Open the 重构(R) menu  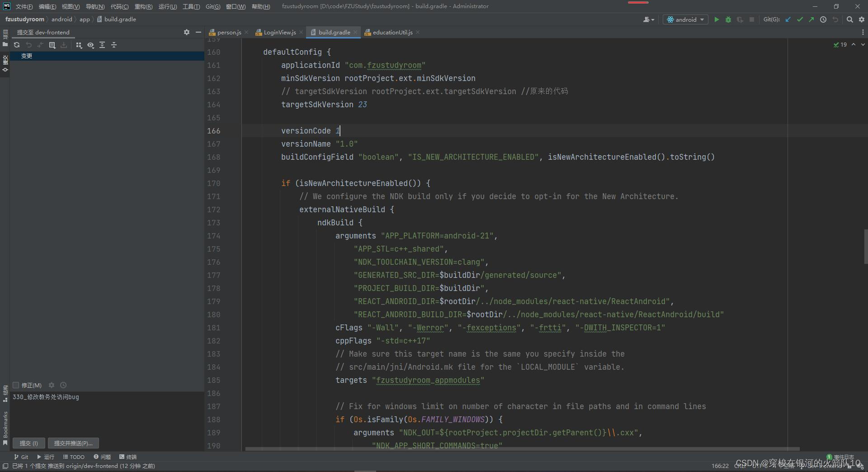(x=143, y=6)
